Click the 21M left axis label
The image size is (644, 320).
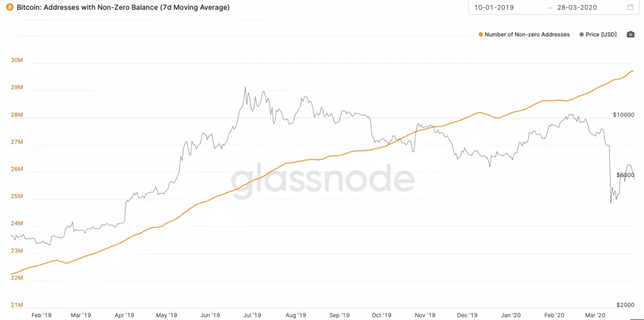coord(17,305)
